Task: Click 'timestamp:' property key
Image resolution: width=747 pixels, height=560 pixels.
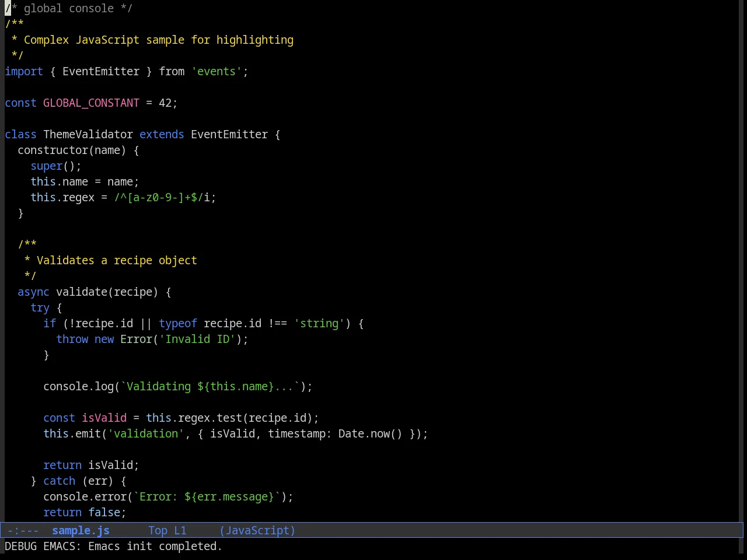Action: click(300, 433)
